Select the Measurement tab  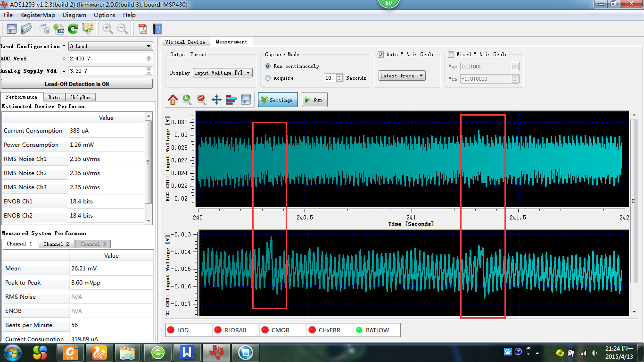click(231, 42)
